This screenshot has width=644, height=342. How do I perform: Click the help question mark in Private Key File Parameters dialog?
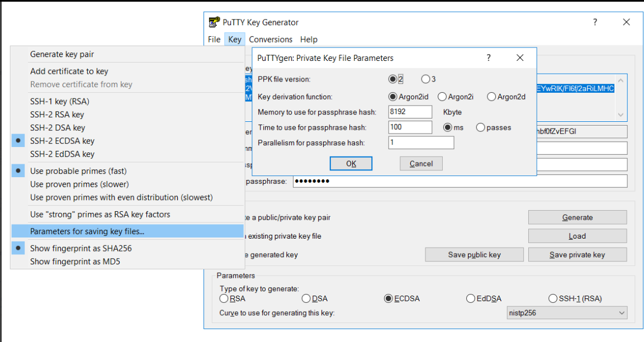pos(489,58)
